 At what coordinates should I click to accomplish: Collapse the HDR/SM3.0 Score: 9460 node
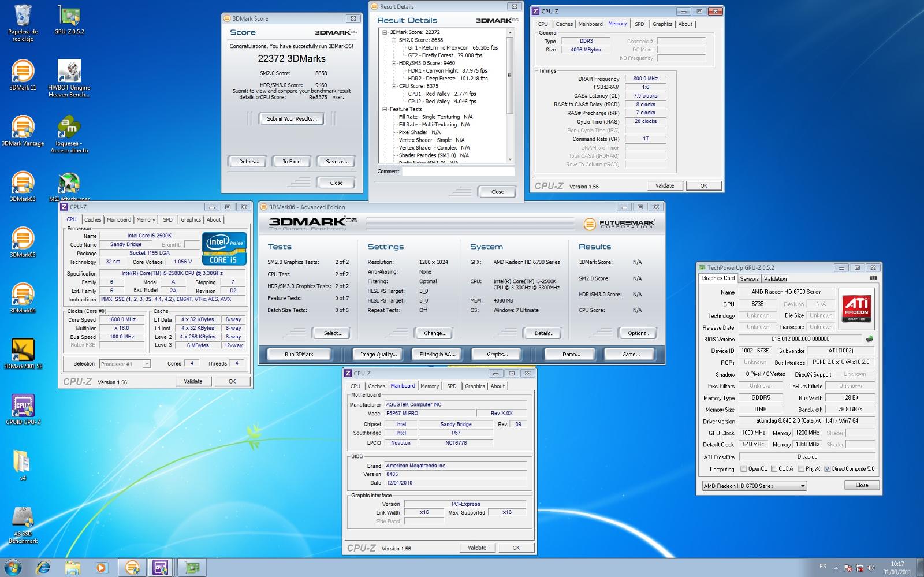pyautogui.click(x=394, y=63)
